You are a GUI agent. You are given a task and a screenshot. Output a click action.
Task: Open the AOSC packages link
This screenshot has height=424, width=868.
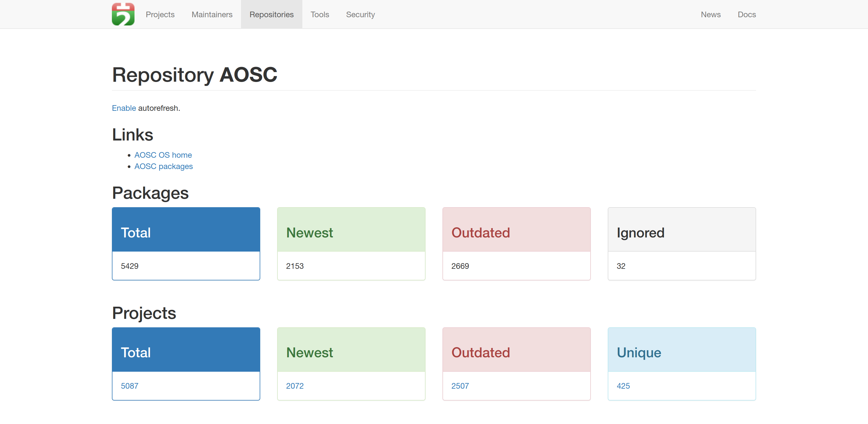(x=163, y=166)
